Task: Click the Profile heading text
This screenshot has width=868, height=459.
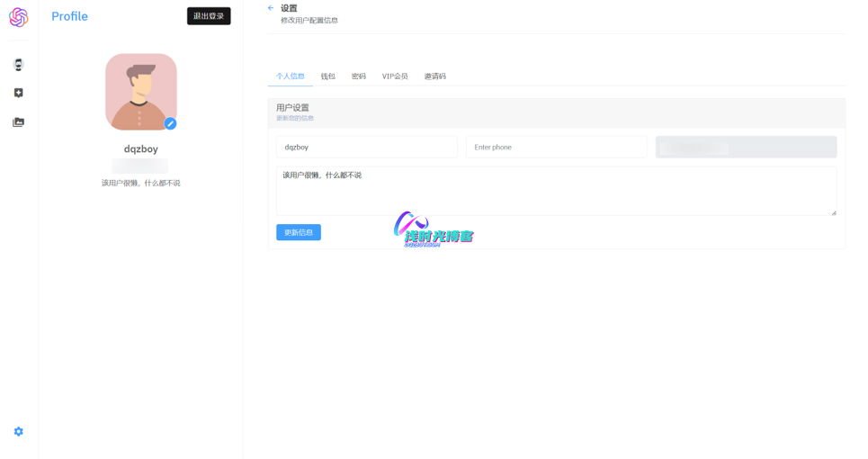Action: (x=70, y=16)
